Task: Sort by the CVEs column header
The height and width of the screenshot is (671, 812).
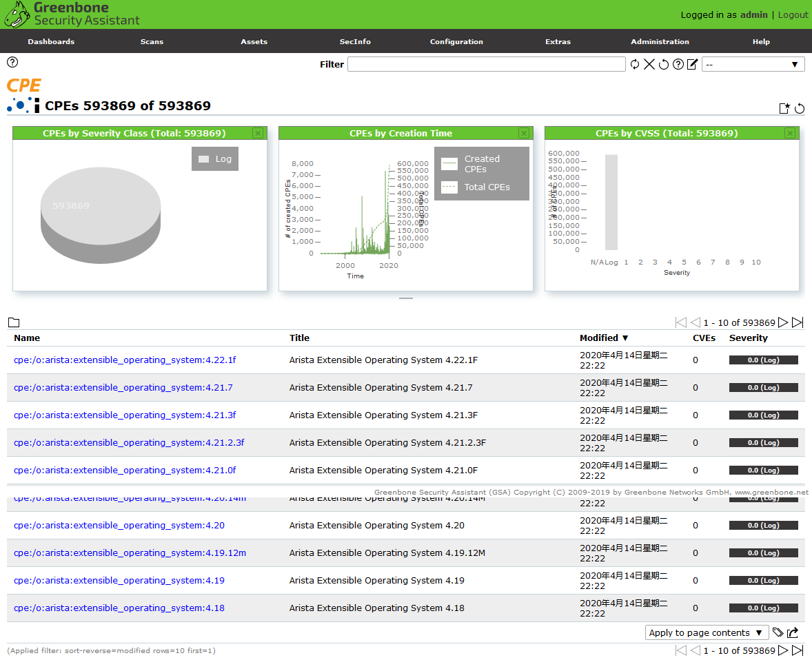Action: click(704, 338)
